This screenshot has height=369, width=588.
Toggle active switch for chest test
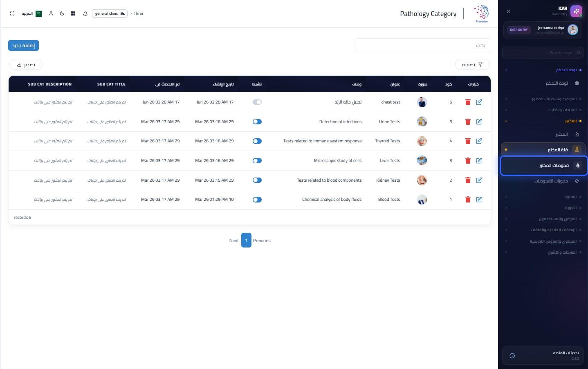[x=257, y=102]
